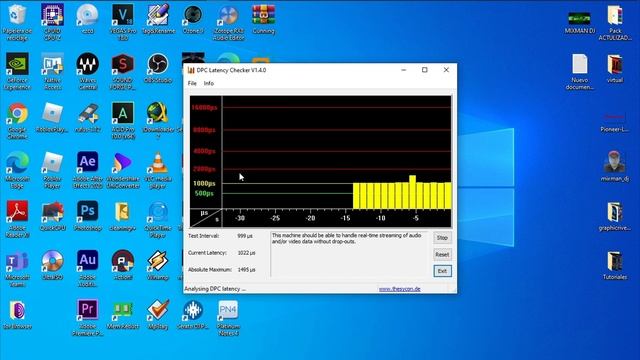Viewport: 640px width, 360px height.
Task: Click the message text about real-time streaming
Action: pyautogui.click(x=347, y=238)
